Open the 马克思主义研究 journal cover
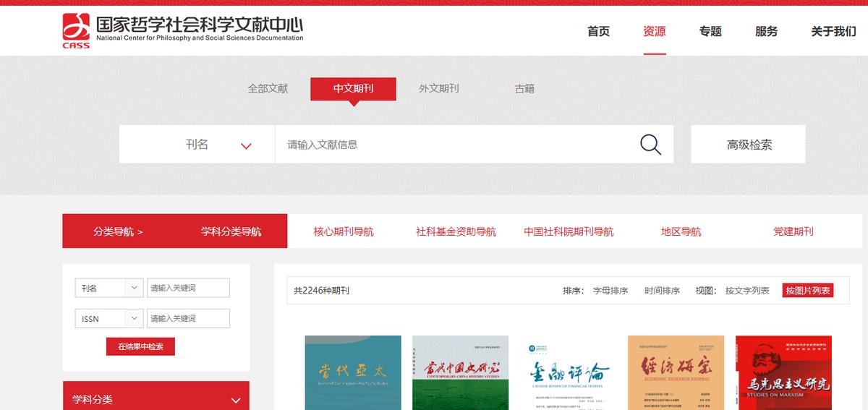Image resolution: width=868 pixels, height=410 pixels. coord(783,372)
